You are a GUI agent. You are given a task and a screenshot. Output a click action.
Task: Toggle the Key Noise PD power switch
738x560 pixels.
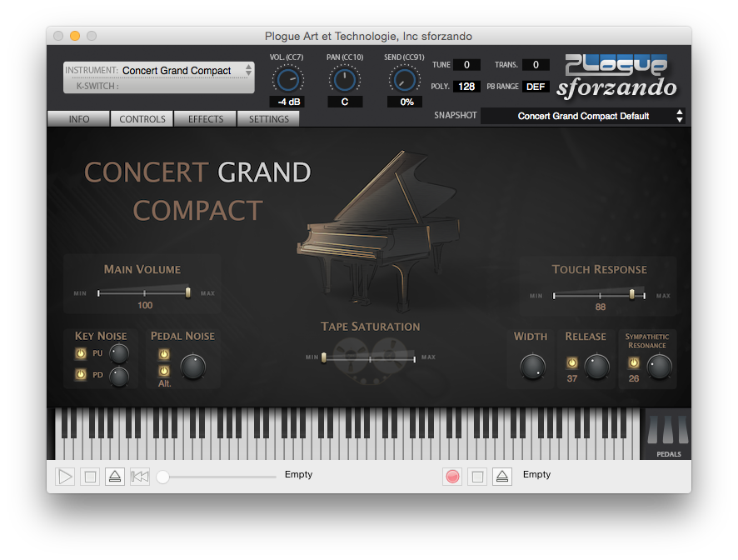[81, 374]
